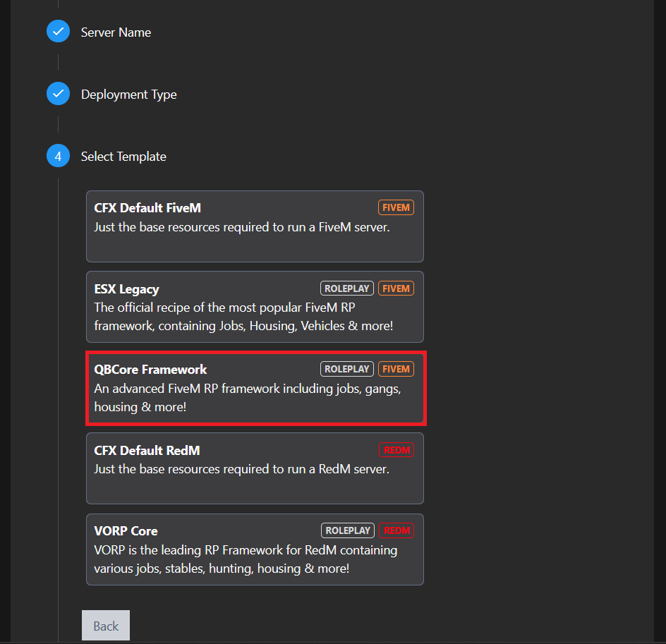Click FIVEM tag on QBCore Framework
666x644 pixels.
[396, 369]
